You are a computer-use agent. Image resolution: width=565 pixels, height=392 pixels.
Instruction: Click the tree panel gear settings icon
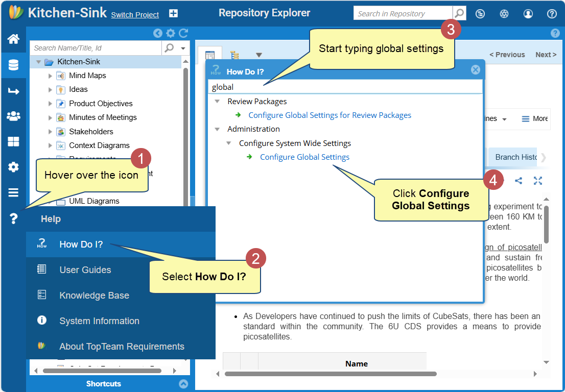171,33
